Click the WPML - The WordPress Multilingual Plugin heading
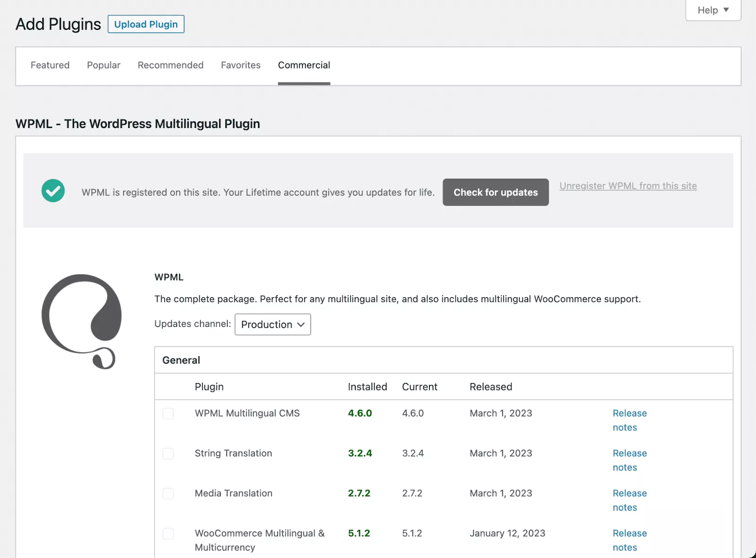 click(x=137, y=124)
